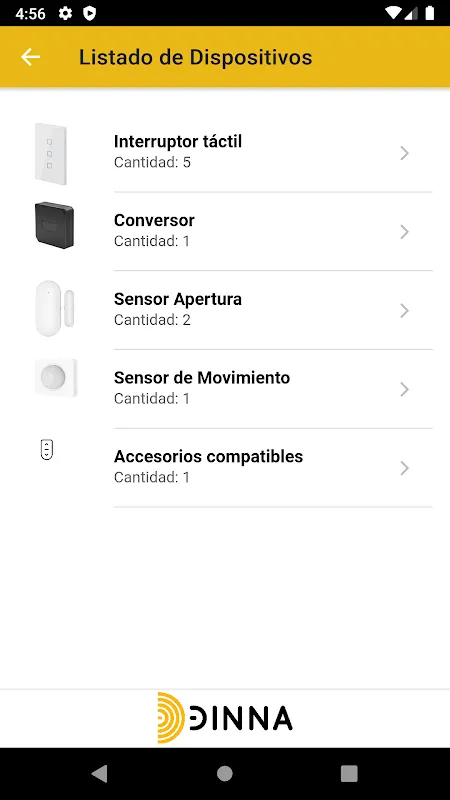
Task: Select the Interruptor táctil title
Action: pos(178,141)
